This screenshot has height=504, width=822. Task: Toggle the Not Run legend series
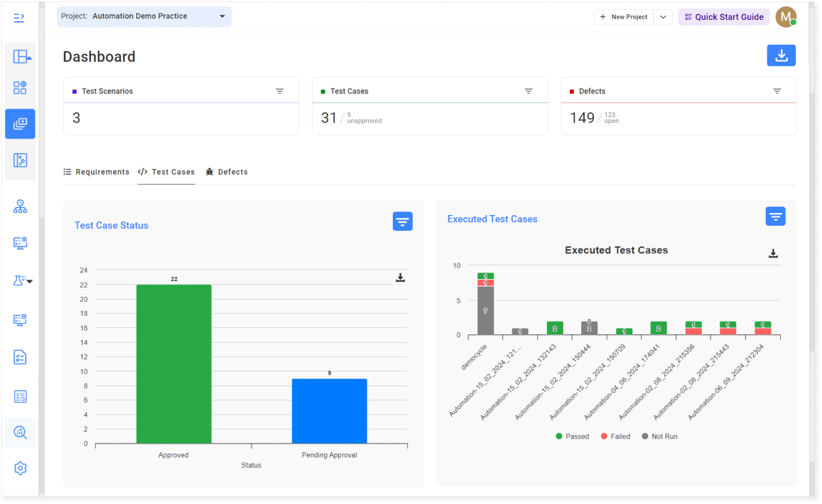(659, 437)
